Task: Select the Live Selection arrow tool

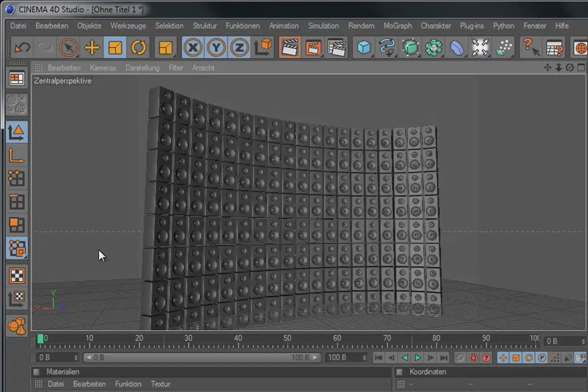Action: [x=69, y=48]
